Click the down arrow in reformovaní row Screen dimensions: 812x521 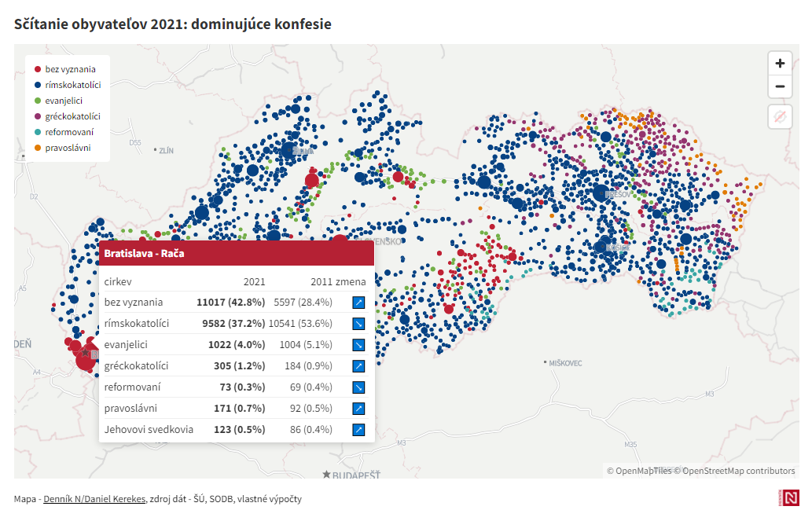pos(358,387)
